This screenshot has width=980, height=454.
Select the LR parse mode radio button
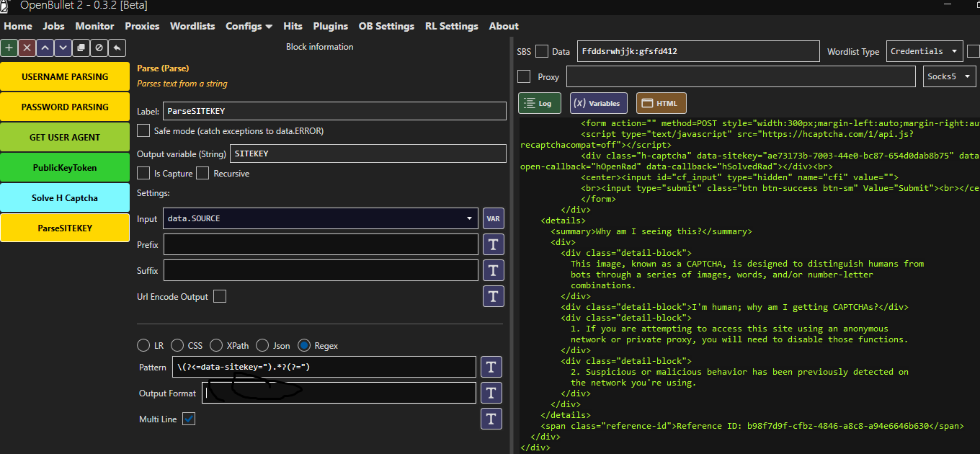(x=144, y=345)
